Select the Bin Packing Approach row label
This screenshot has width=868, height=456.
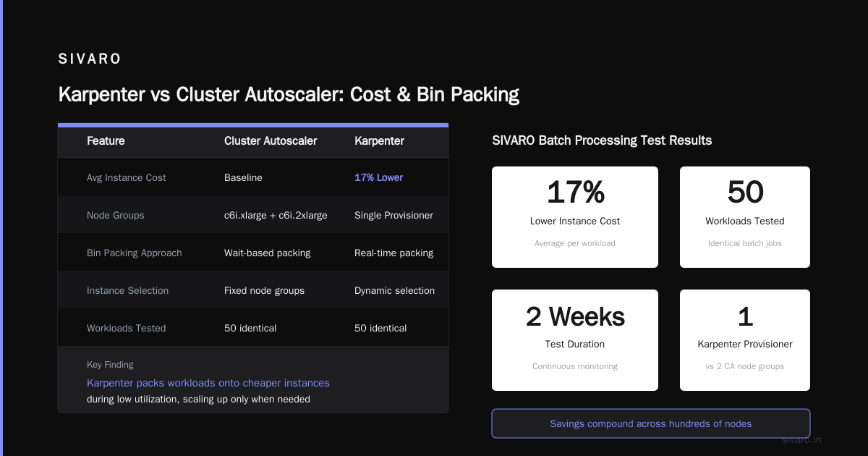[135, 253]
